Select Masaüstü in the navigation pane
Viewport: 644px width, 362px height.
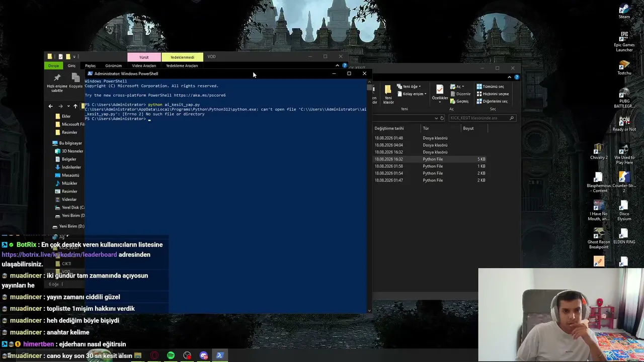66,175
